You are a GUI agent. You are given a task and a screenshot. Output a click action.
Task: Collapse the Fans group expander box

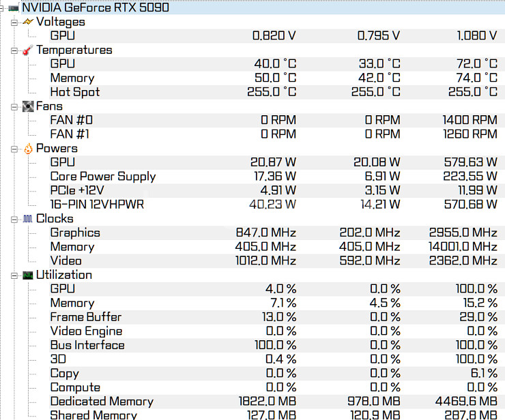[x=15, y=106]
